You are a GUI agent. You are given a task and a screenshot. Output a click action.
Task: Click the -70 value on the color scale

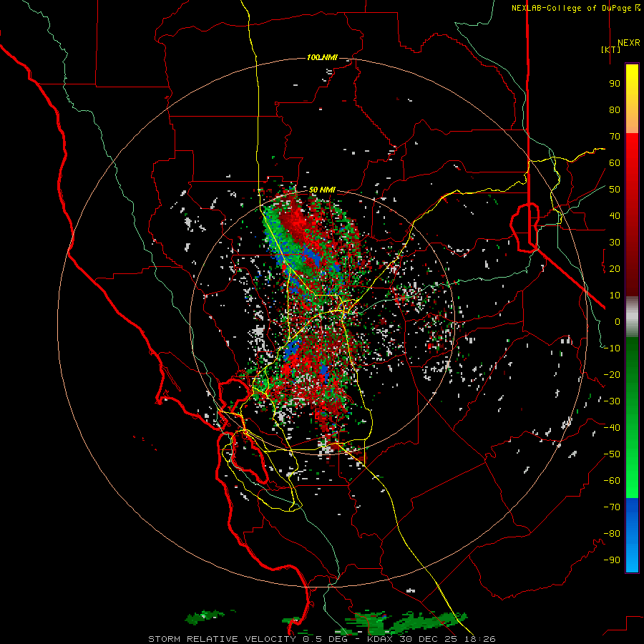tap(612, 507)
